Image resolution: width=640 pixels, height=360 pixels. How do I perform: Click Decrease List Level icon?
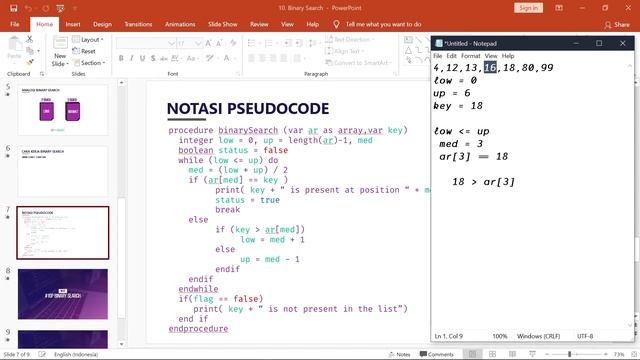click(287, 43)
